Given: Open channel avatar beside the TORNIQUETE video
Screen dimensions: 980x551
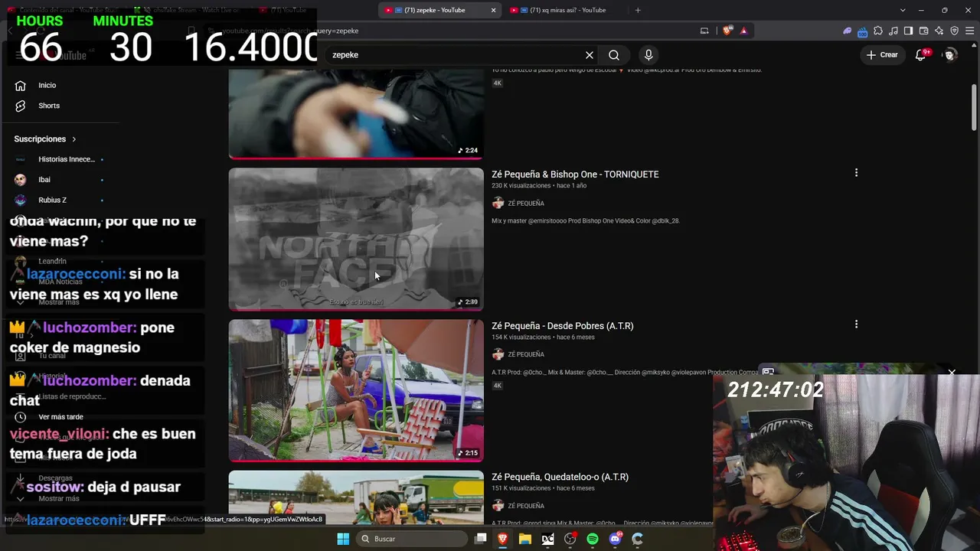Looking at the screenshot, I should pos(498,203).
